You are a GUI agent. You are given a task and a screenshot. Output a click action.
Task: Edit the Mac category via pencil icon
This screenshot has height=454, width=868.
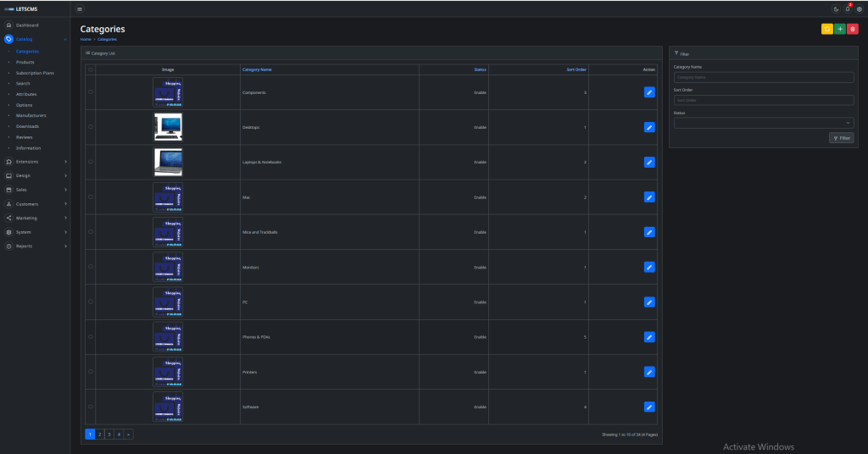[649, 197]
